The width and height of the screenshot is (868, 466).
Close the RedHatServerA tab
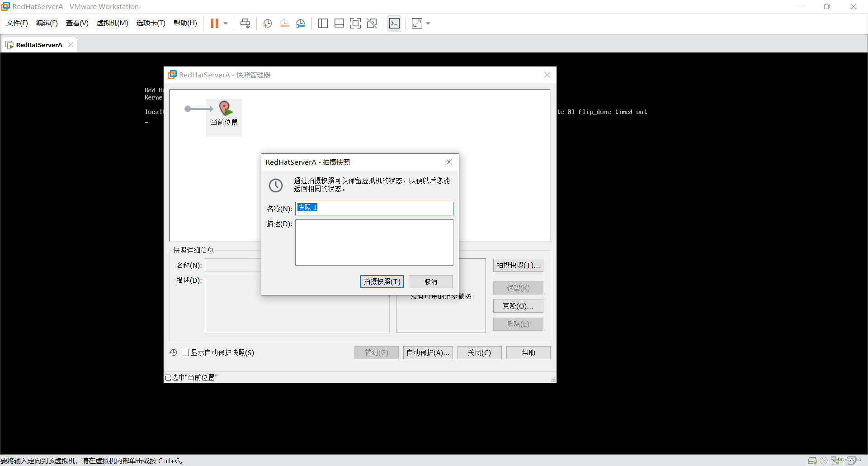pyautogui.click(x=71, y=44)
